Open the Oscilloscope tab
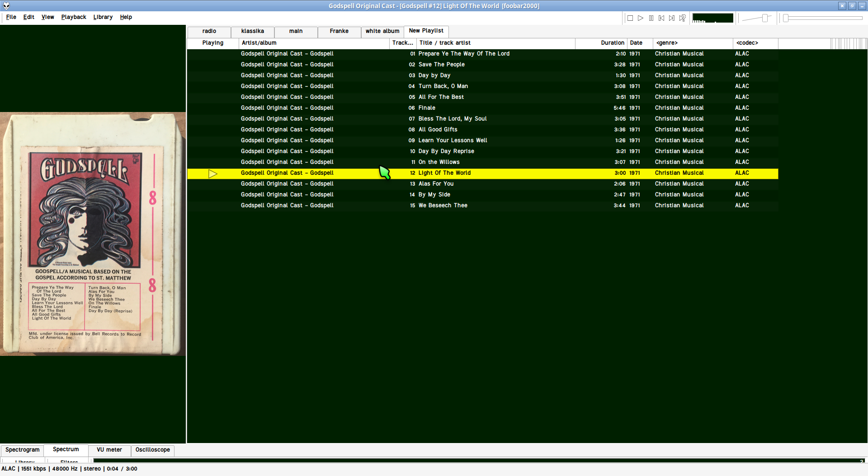Viewport: 868px width, 476px height. (x=153, y=450)
